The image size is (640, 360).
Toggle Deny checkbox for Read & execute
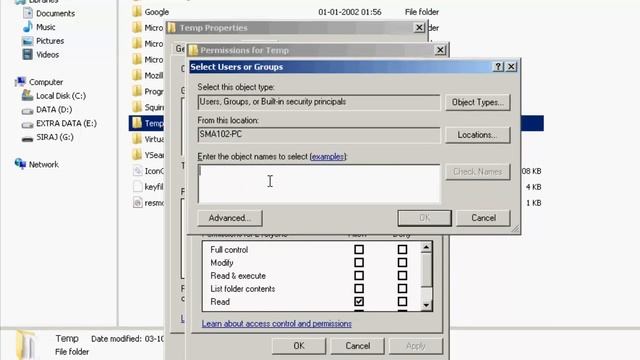(402, 276)
